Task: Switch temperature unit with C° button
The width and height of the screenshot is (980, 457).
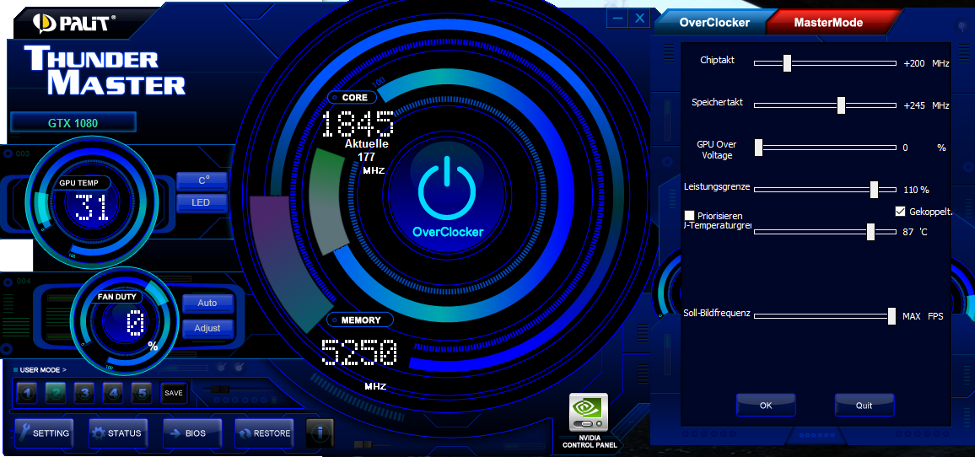Action: pyautogui.click(x=202, y=180)
